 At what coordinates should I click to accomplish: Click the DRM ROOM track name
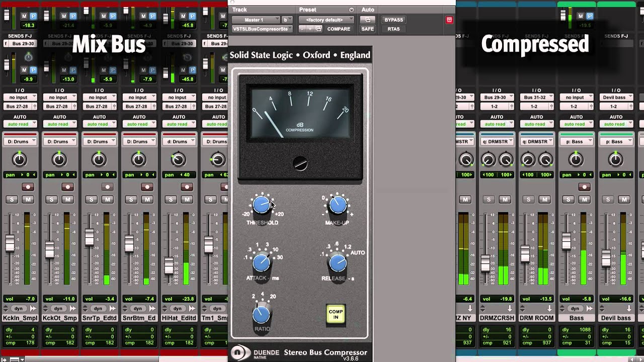pyautogui.click(x=536, y=318)
